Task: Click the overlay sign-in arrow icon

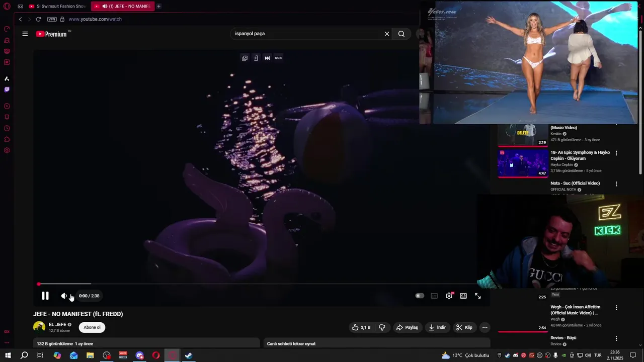Action: coord(256,58)
